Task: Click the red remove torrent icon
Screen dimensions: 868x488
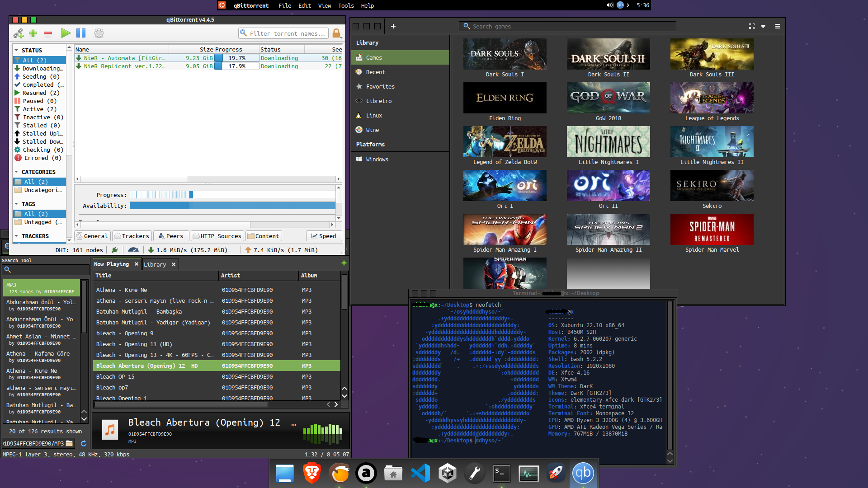Action: pos(48,33)
